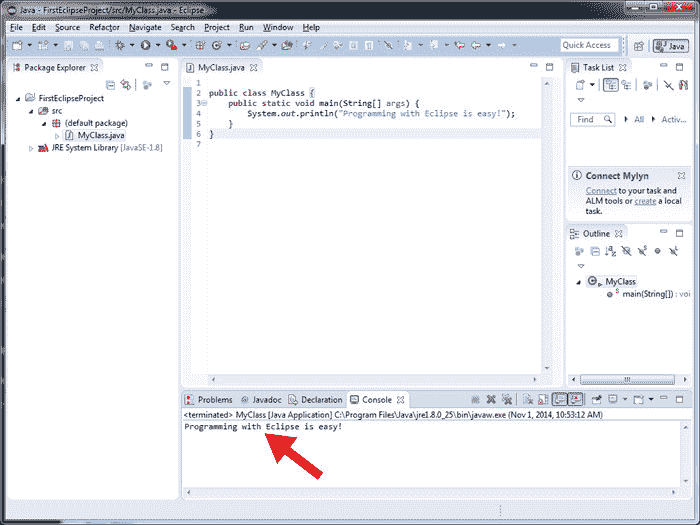Close the MyClass.java editor tab
The height and width of the screenshot is (525, 700).
click(254, 67)
